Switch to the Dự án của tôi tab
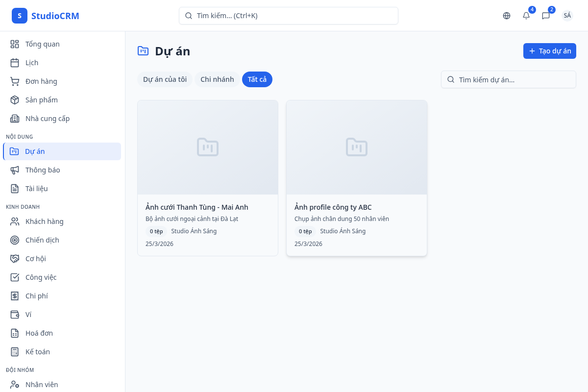Image resolution: width=588 pixels, height=392 pixels. coord(165,79)
